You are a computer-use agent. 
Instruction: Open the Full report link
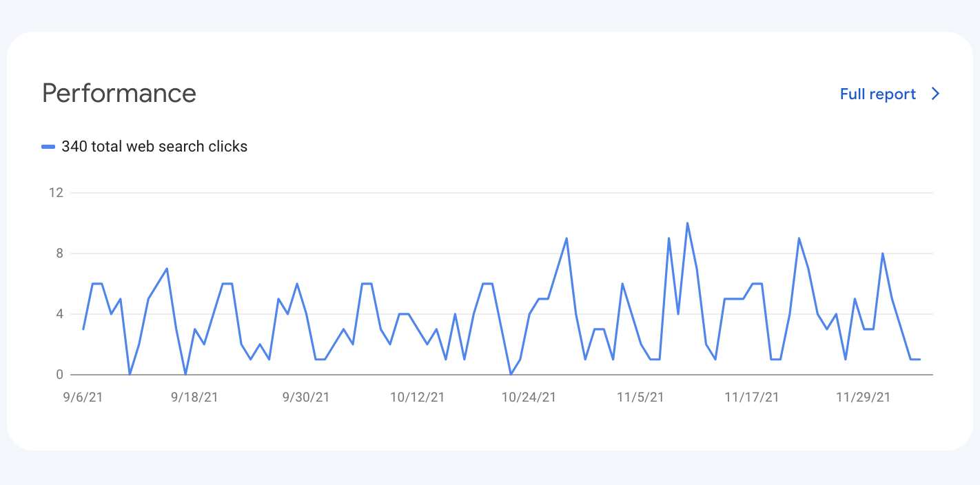tap(877, 94)
